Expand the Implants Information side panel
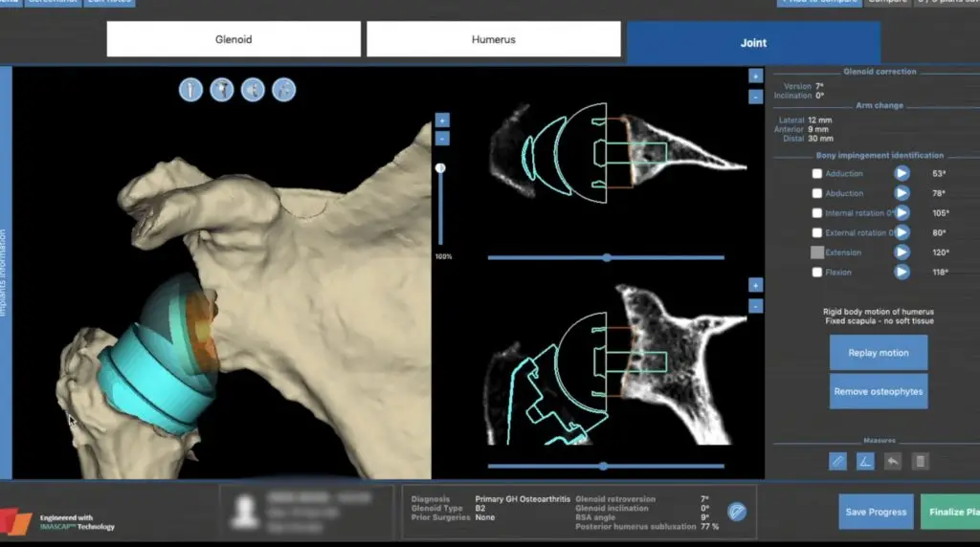The width and height of the screenshot is (980, 547). tap(6, 273)
